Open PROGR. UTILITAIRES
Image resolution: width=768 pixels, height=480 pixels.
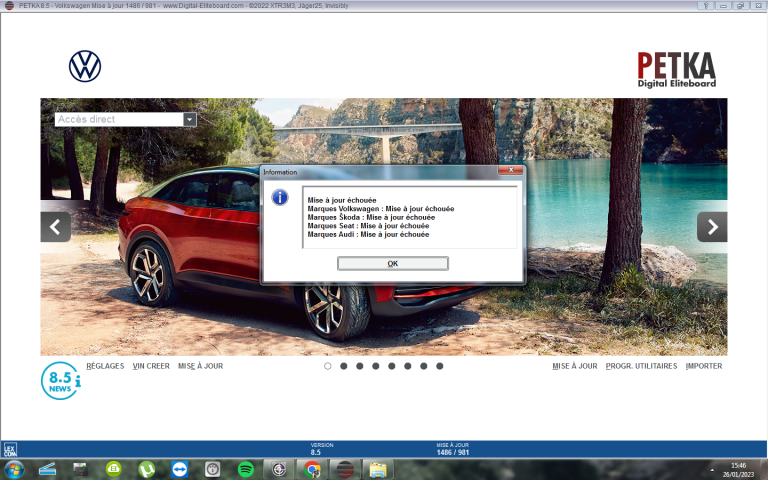(x=641, y=366)
